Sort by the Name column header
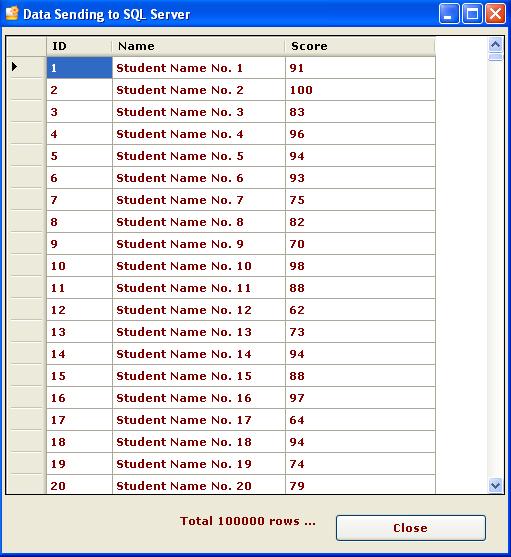 [x=199, y=46]
